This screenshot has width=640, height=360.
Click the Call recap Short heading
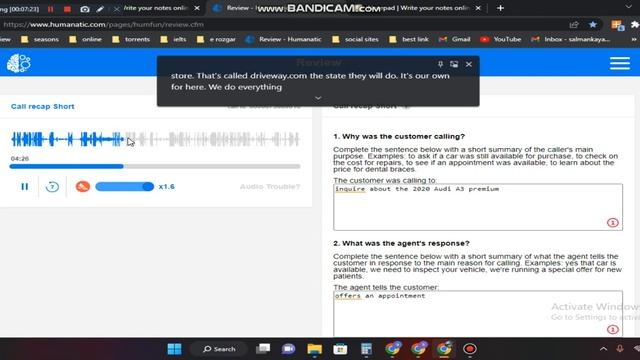click(x=42, y=106)
